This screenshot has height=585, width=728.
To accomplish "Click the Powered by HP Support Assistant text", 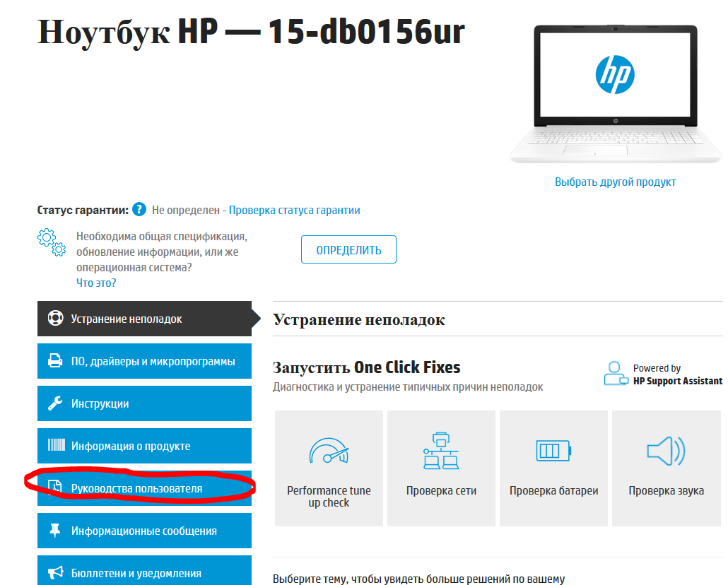I will pyautogui.click(x=678, y=374).
